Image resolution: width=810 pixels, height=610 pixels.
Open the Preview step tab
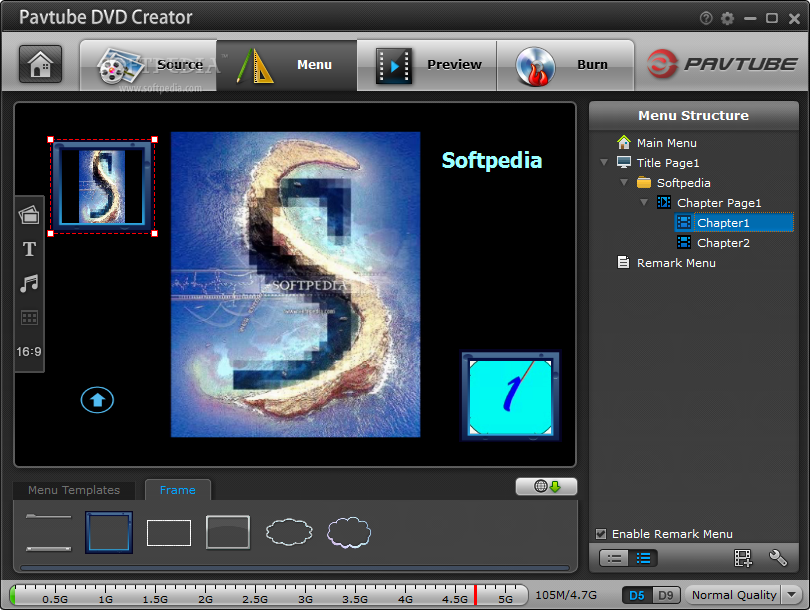[x=427, y=65]
